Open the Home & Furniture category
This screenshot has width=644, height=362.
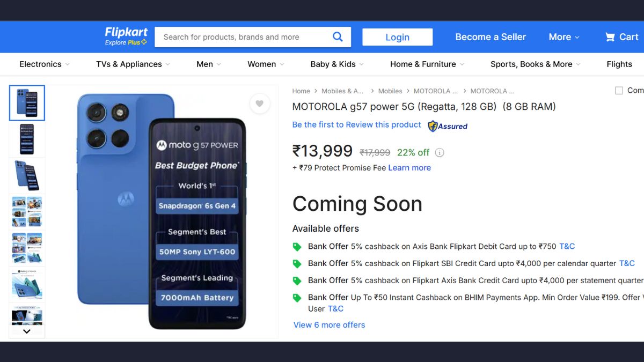(x=427, y=64)
